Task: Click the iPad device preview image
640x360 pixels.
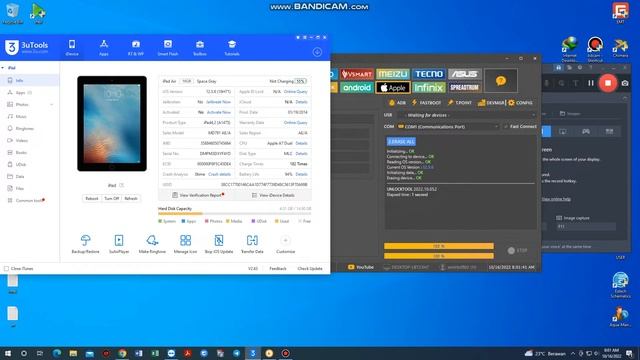Action: point(112,123)
